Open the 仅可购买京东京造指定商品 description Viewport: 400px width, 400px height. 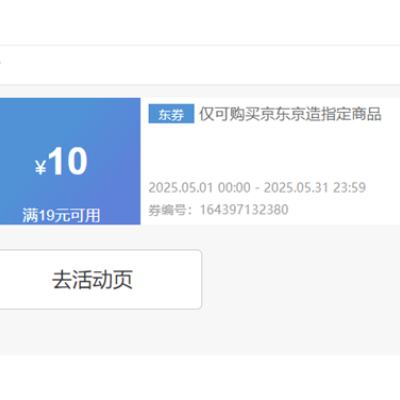point(290,114)
